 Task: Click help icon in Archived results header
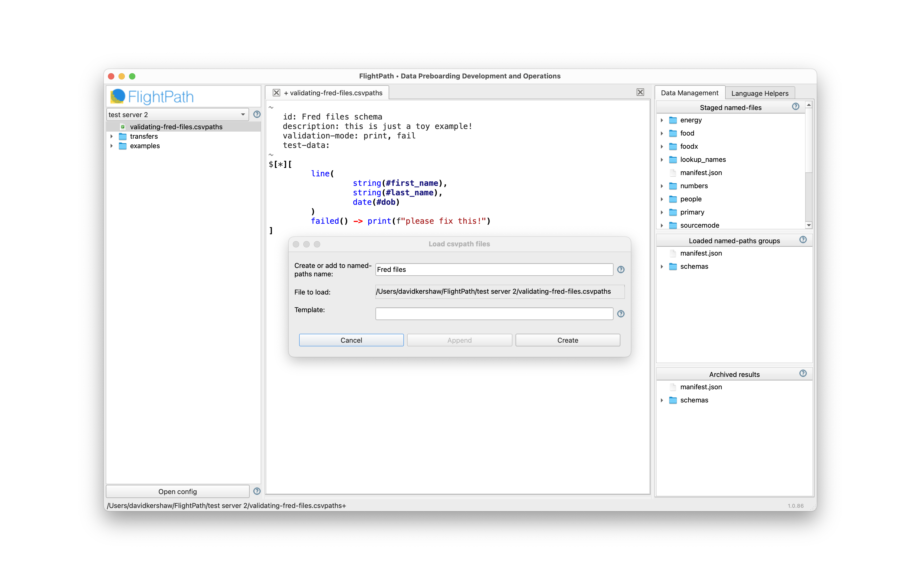tap(803, 373)
